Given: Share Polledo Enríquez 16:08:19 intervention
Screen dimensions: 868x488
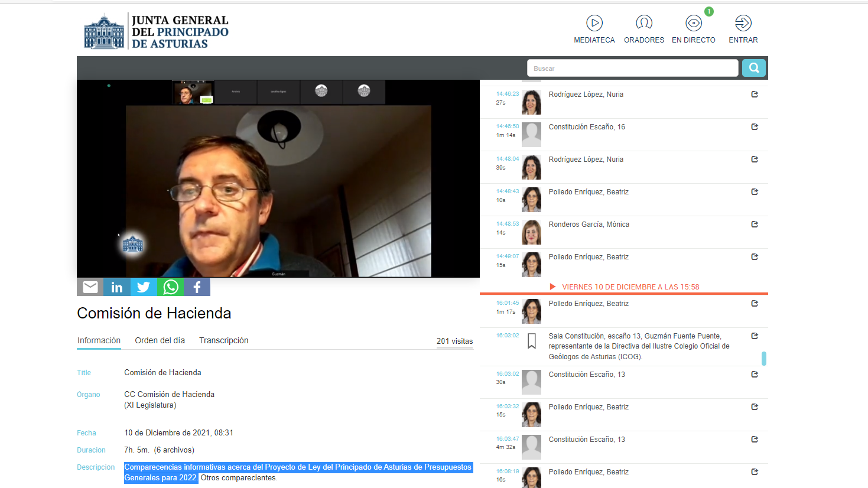Looking at the screenshot, I should pos(755,472).
